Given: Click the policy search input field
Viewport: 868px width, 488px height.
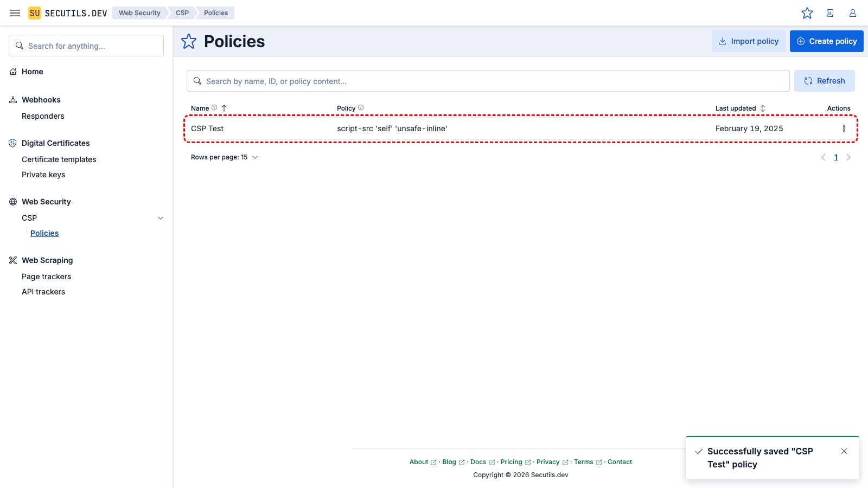Looking at the screenshot, I should [x=488, y=81].
